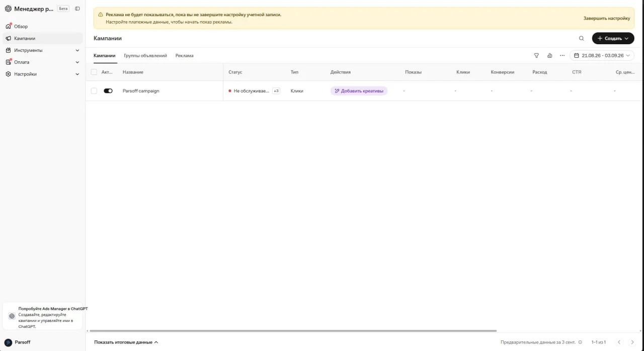Sort by Расход column header
This screenshot has width=644, height=351.
pos(539,72)
